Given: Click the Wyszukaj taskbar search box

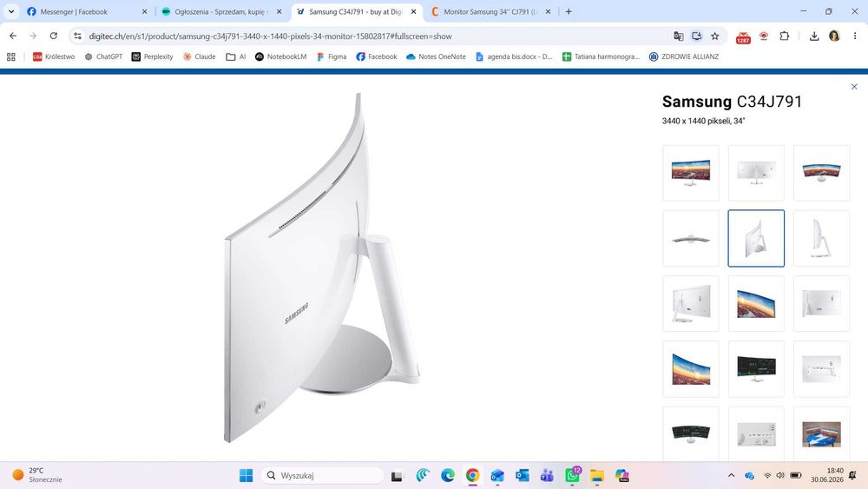Looking at the screenshot, I should click(322, 475).
